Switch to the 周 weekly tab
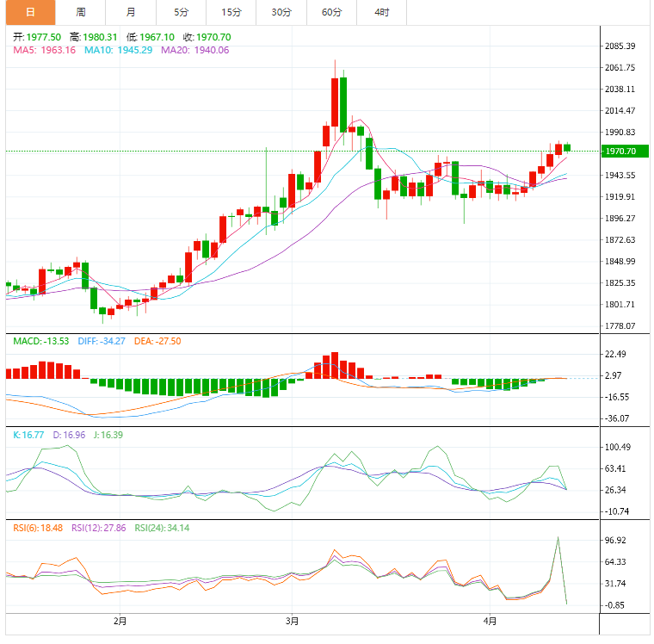The width and height of the screenshot is (654, 644). click(x=81, y=13)
